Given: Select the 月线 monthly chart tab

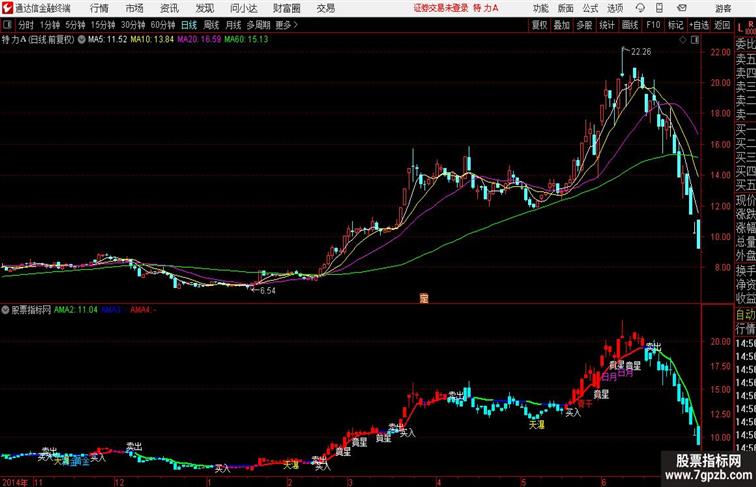Looking at the screenshot, I should click(233, 25).
